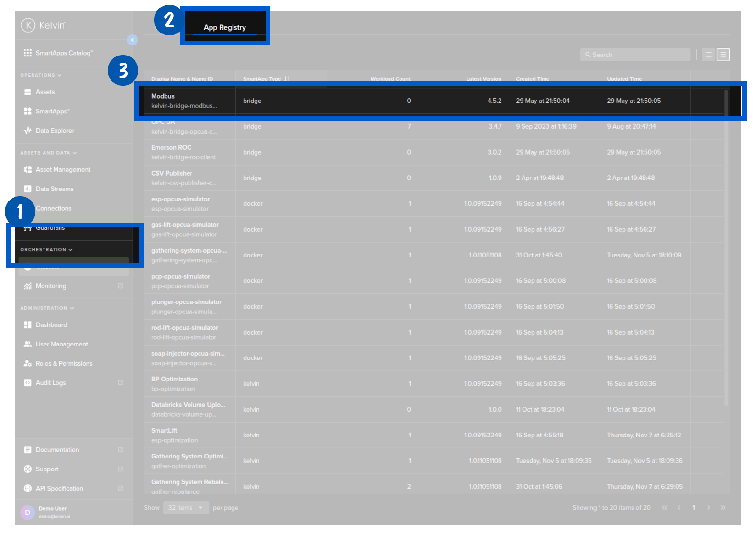
Task: Click the Kelvin logo icon
Action: coord(28,25)
